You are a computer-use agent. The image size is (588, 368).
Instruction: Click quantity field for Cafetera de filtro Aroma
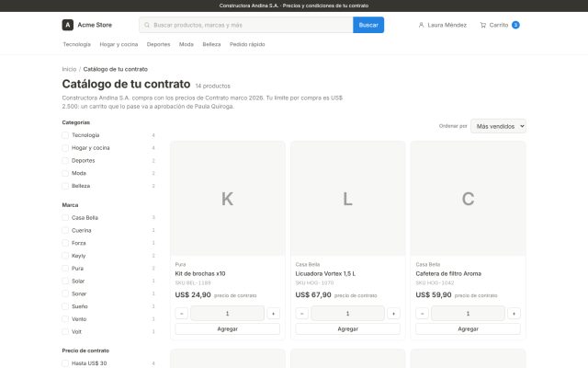click(468, 313)
